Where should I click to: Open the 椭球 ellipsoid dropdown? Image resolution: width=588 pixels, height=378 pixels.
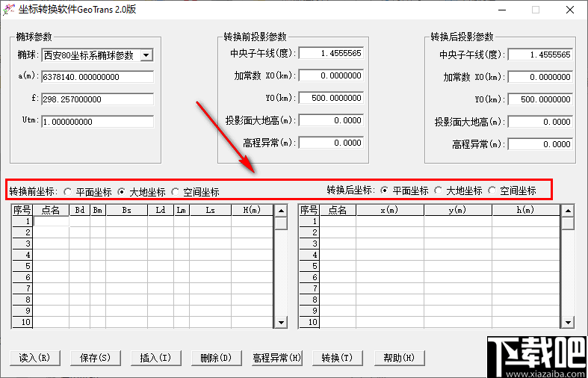pos(146,55)
